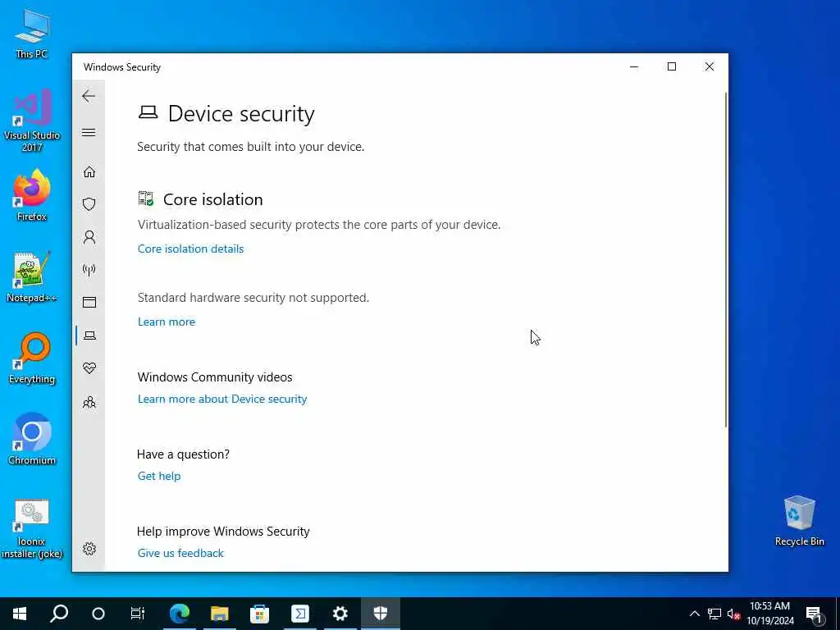Open Action Center notifications icon
840x630 pixels.
814,614
